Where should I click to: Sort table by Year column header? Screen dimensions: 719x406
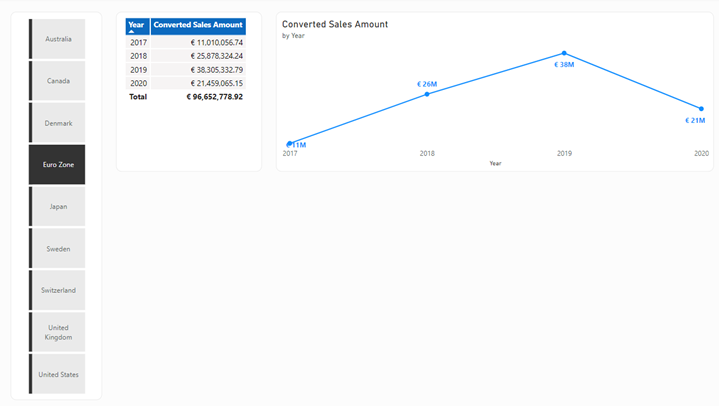coord(137,25)
